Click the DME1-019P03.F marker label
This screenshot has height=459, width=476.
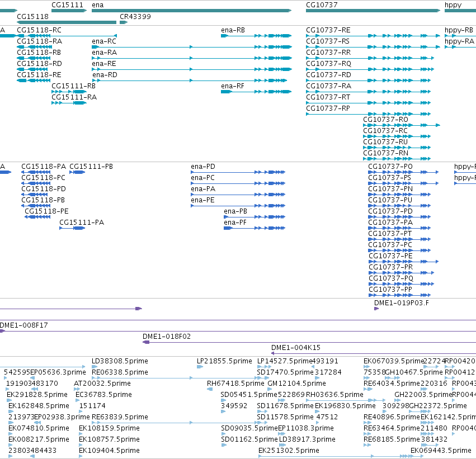coord(401,303)
